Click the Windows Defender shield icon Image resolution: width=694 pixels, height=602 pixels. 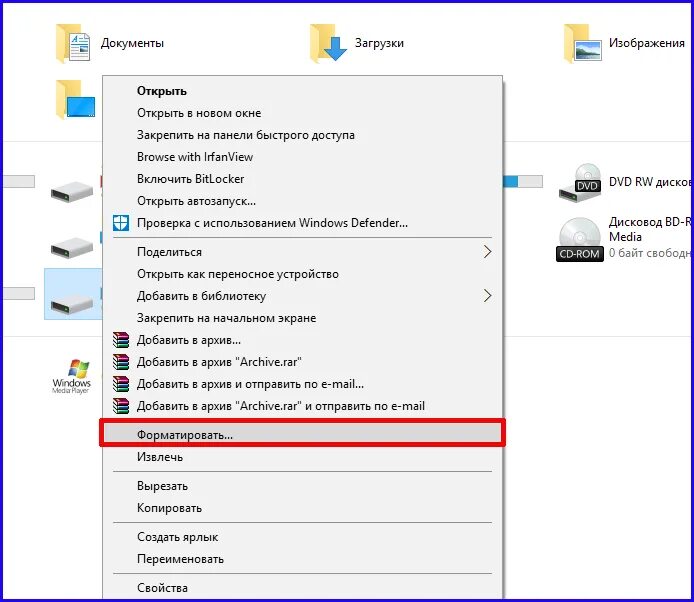(x=121, y=223)
